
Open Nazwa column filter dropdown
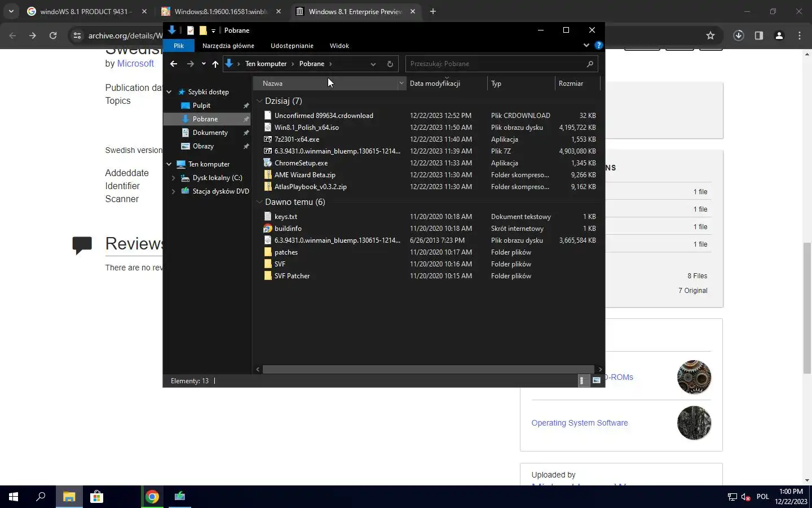click(401, 83)
